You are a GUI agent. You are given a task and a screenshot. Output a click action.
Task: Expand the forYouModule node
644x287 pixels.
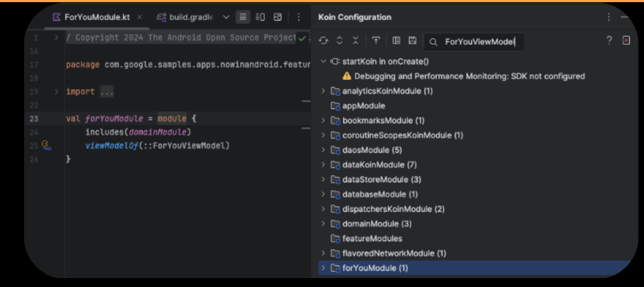323,268
